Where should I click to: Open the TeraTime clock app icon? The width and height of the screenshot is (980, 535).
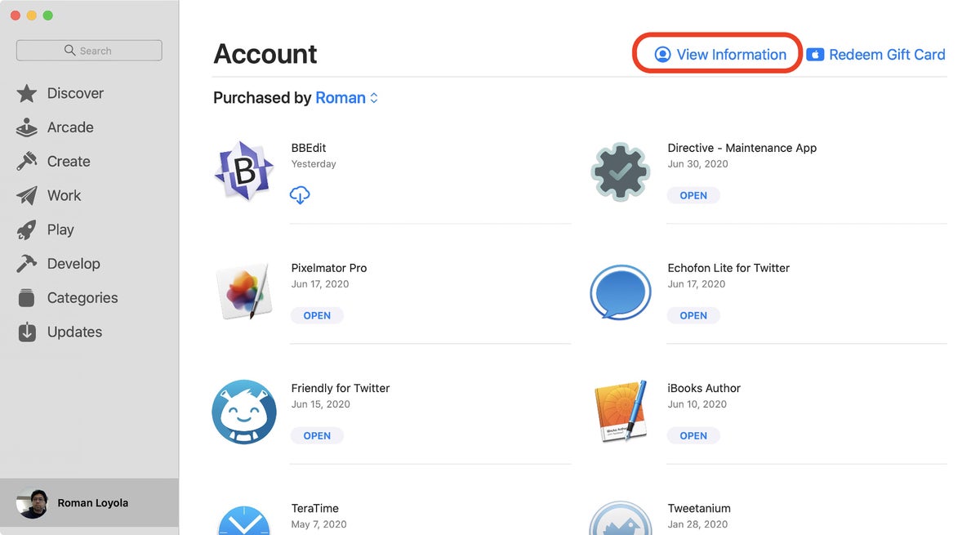[x=243, y=519]
